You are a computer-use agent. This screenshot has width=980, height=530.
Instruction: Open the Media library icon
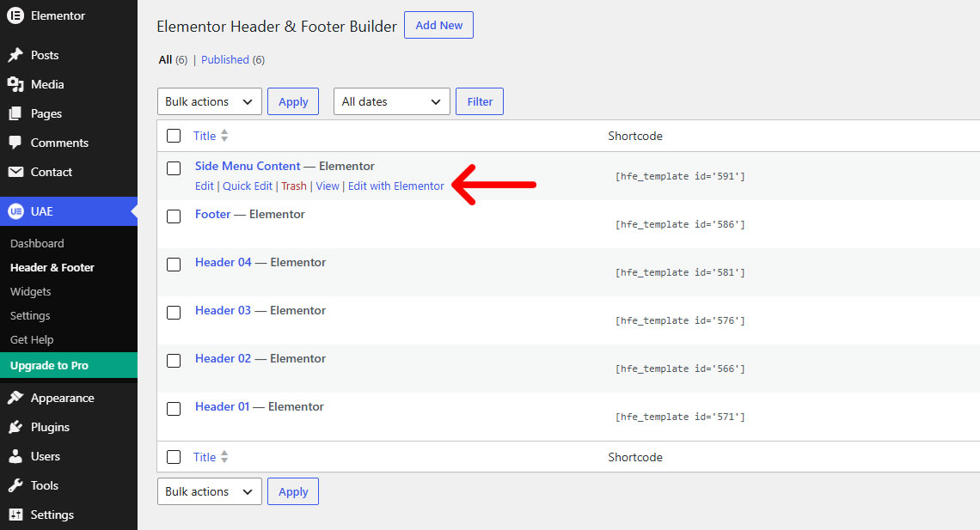[x=15, y=84]
